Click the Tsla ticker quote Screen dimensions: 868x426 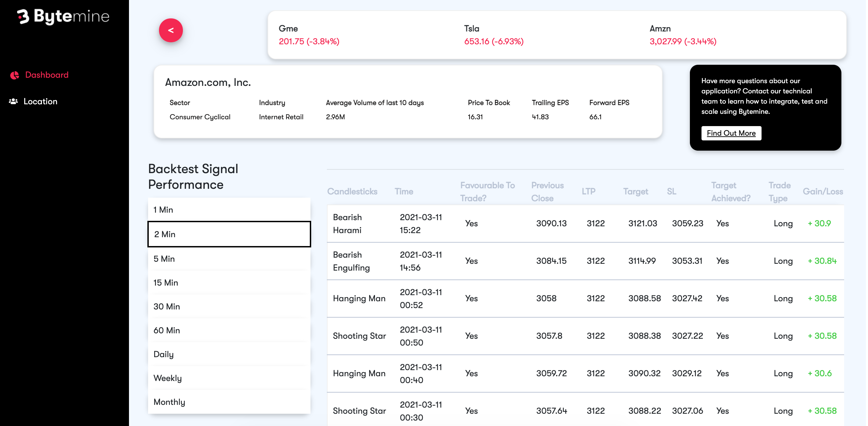point(493,35)
